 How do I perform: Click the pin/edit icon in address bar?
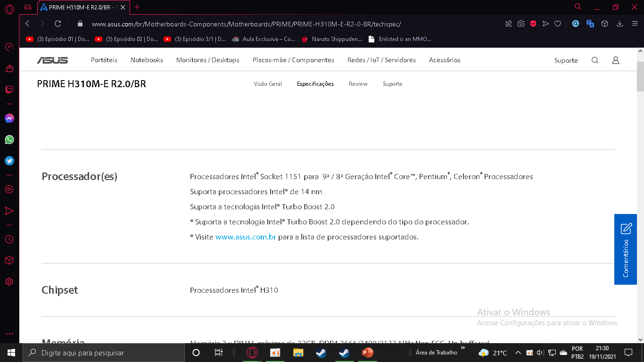pyautogui.click(x=509, y=24)
